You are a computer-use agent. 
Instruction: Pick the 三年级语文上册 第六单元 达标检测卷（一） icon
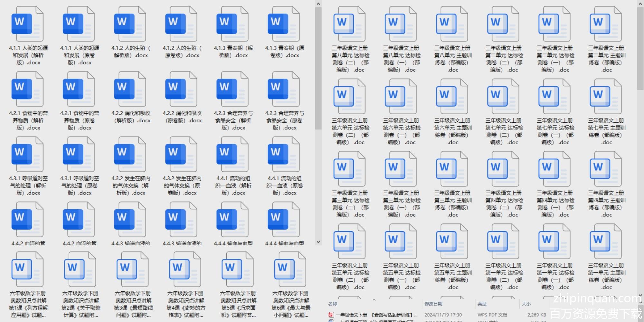401,97
